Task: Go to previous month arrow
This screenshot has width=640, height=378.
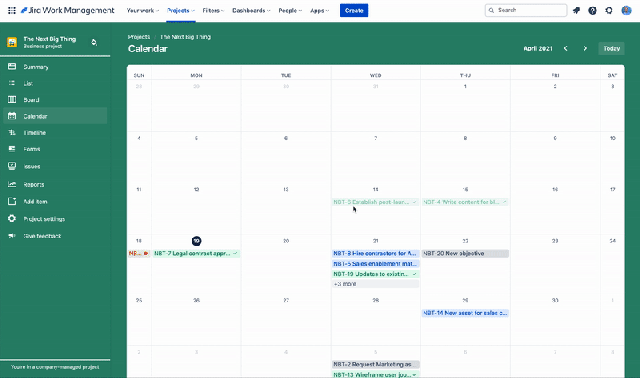Action: tap(565, 49)
